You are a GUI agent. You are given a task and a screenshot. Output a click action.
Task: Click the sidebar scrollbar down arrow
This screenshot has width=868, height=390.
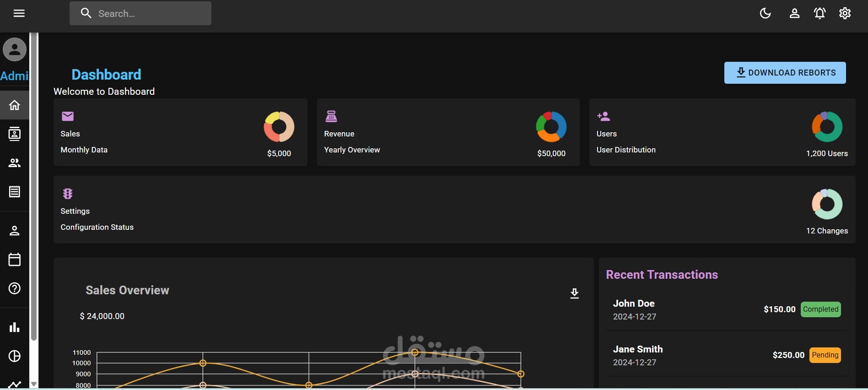(x=34, y=384)
